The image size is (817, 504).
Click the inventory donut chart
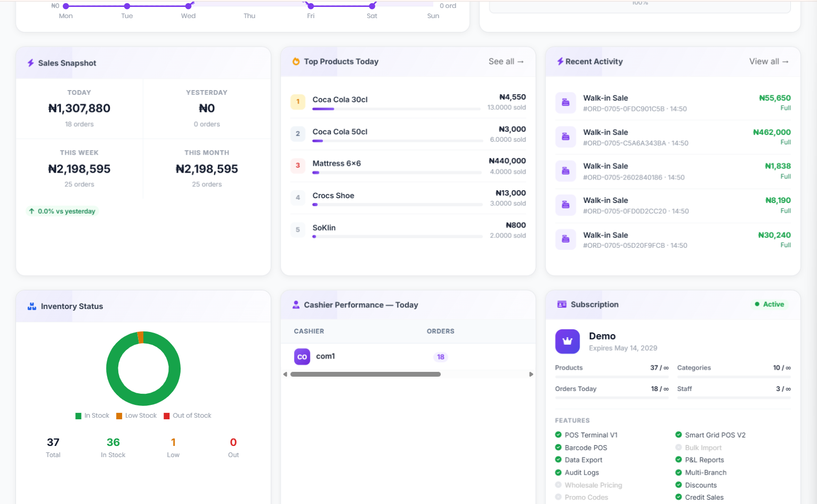(143, 369)
